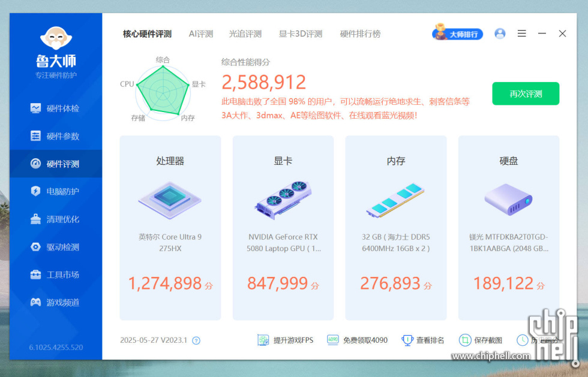The width and height of the screenshot is (588, 377).
Task: Open 清理优化 in the sidebar
Action: 55,219
